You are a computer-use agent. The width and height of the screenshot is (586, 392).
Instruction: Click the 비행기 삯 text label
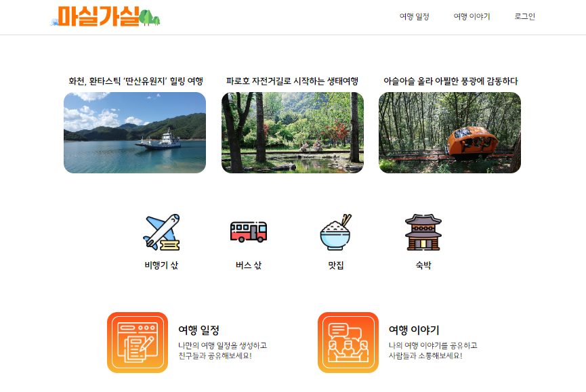(161, 265)
